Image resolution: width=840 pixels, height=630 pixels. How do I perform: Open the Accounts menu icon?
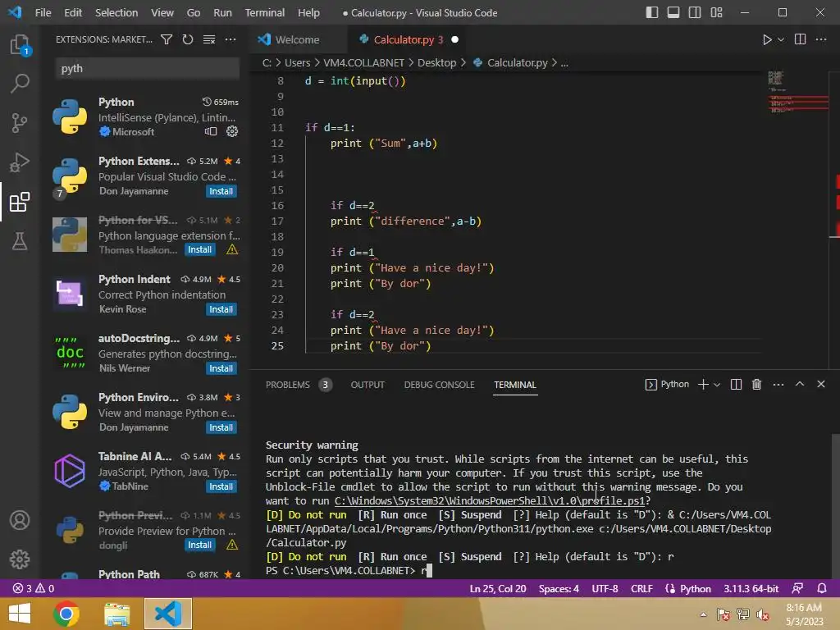click(x=20, y=520)
